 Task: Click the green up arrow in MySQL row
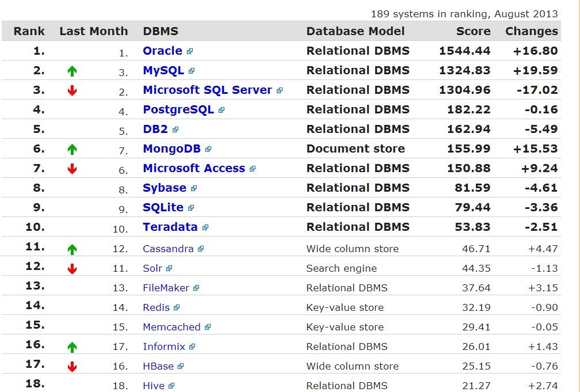click(x=72, y=71)
